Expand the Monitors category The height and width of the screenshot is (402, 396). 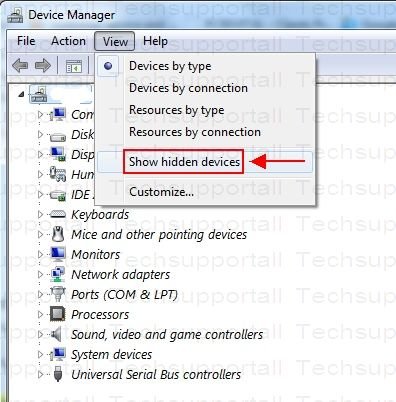[40, 254]
